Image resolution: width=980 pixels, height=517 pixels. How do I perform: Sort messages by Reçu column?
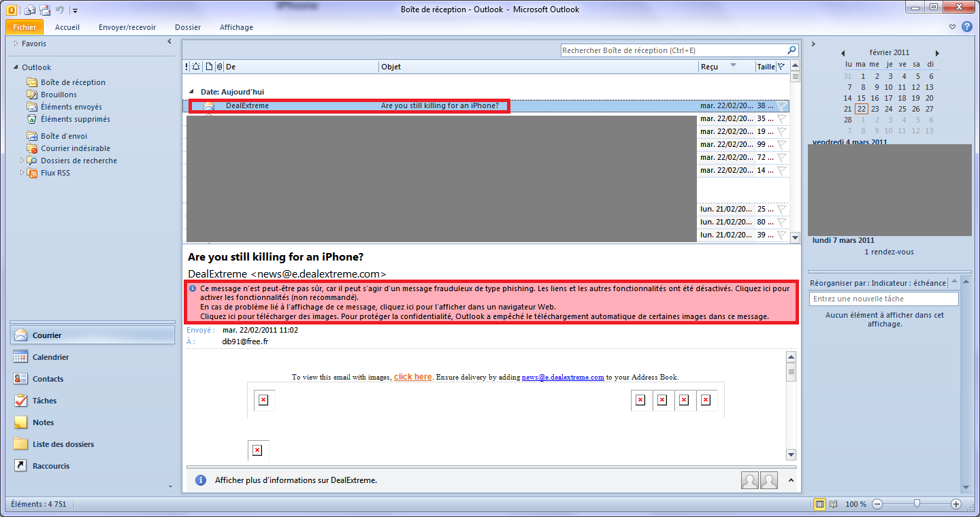tap(727, 67)
